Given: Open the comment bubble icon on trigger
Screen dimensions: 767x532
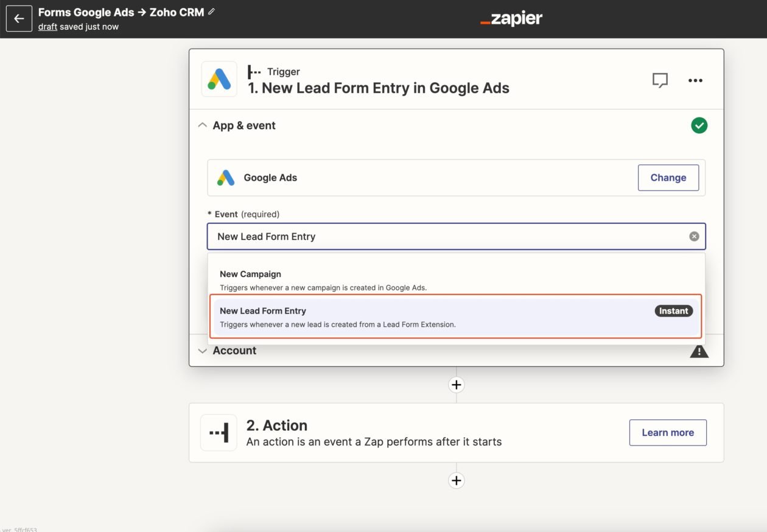Looking at the screenshot, I should (660, 80).
